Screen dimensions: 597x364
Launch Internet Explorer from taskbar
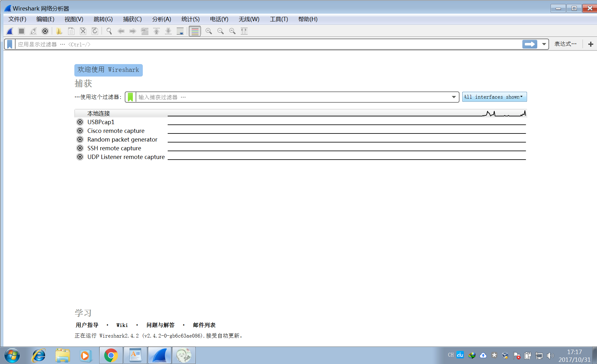pyautogui.click(x=39, y=356)
